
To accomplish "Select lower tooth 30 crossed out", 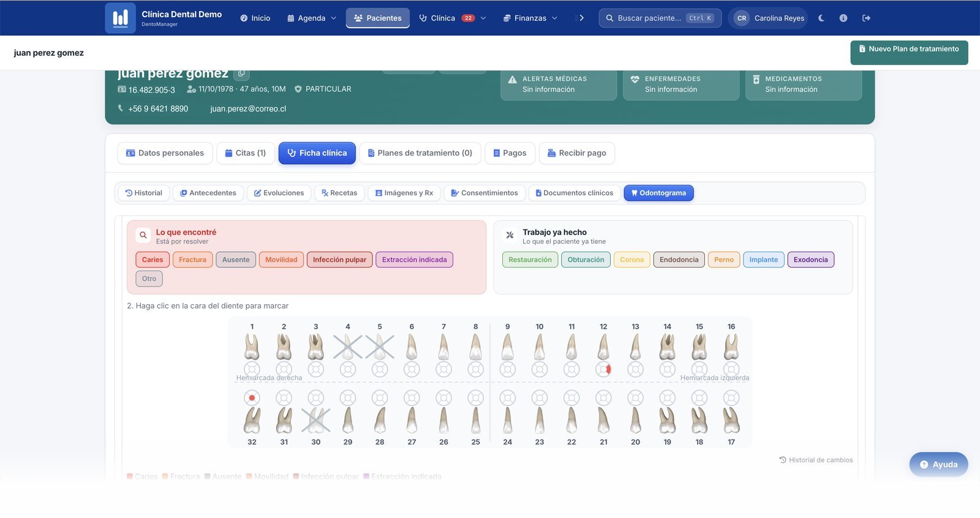I will (x=316, y=420).
